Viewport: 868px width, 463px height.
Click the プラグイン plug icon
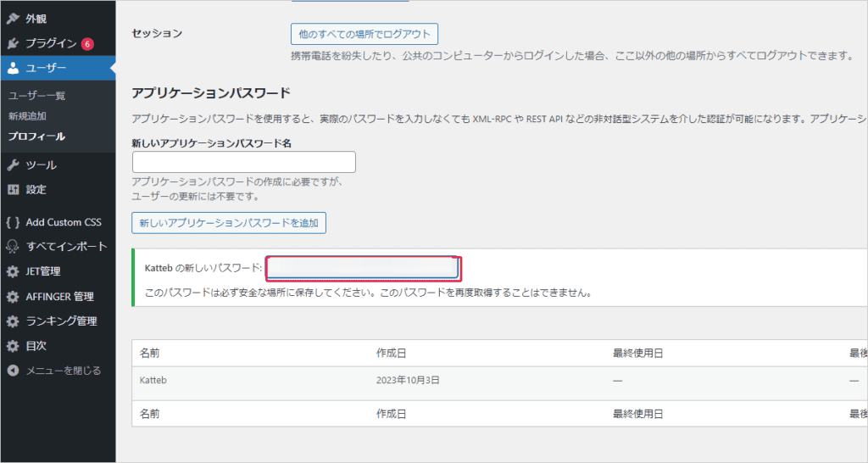point(13,43)
